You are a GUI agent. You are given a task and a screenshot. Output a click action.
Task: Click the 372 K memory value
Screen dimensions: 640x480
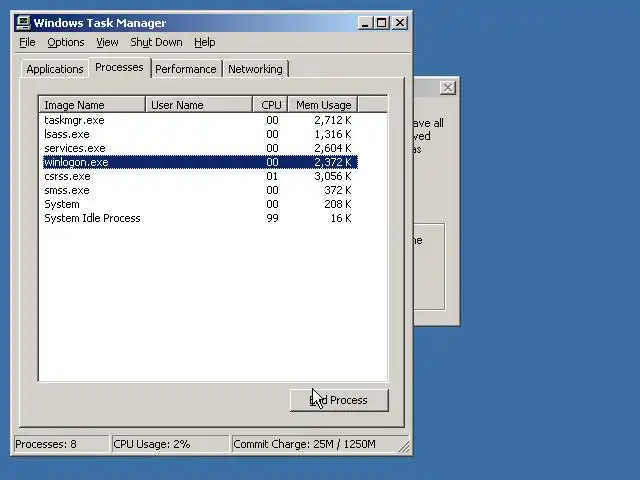[x=338, y=190]
